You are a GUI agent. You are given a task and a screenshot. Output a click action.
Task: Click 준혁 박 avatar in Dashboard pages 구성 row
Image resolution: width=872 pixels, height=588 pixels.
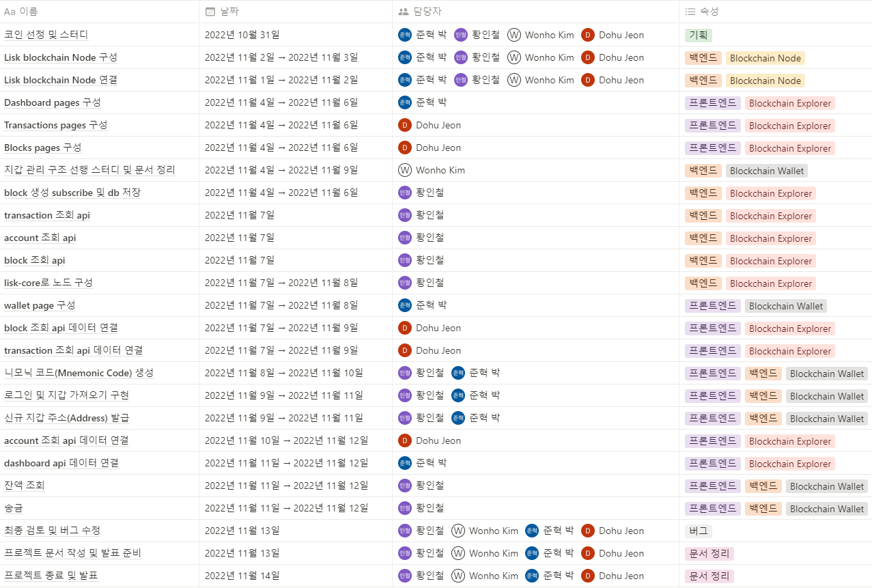pos(405,102)
